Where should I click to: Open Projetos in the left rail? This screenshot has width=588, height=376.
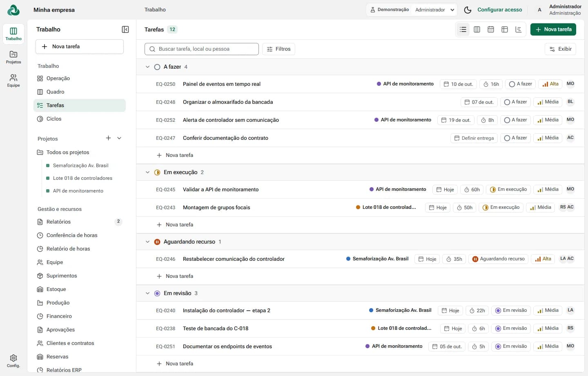pyautogui.click(x=13, y=57)
